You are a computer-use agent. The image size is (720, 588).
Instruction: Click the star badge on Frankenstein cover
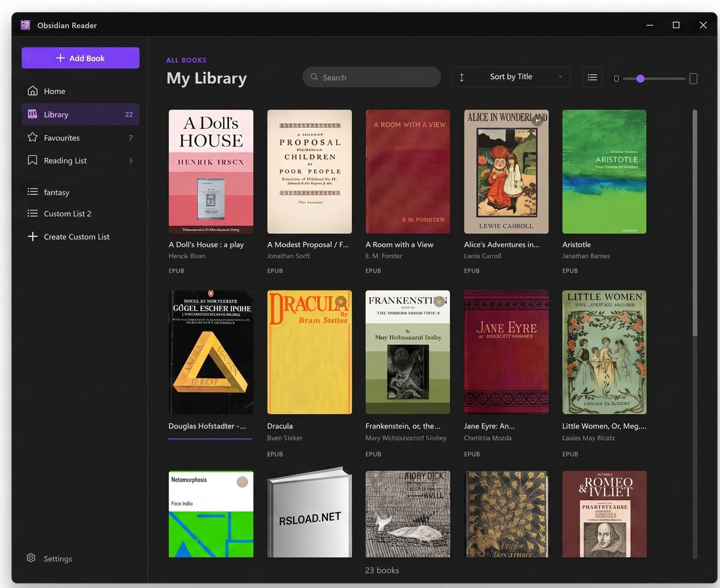coord(439,302)
